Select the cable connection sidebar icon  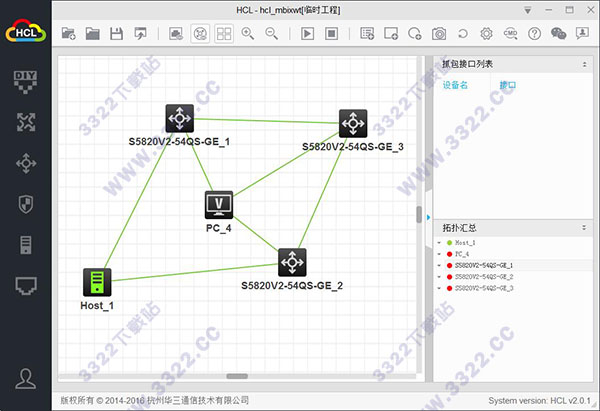26,286
